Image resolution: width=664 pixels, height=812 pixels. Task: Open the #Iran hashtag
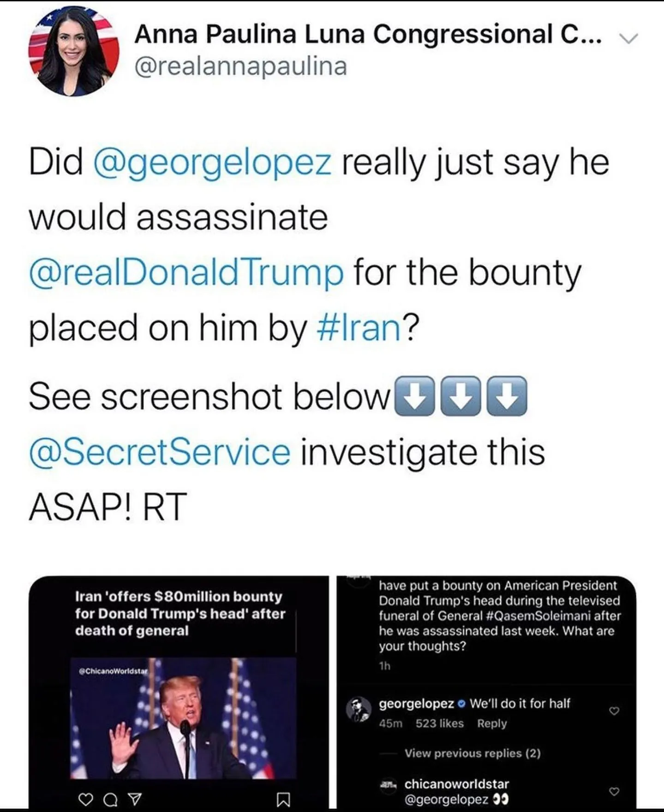point(359,328)
